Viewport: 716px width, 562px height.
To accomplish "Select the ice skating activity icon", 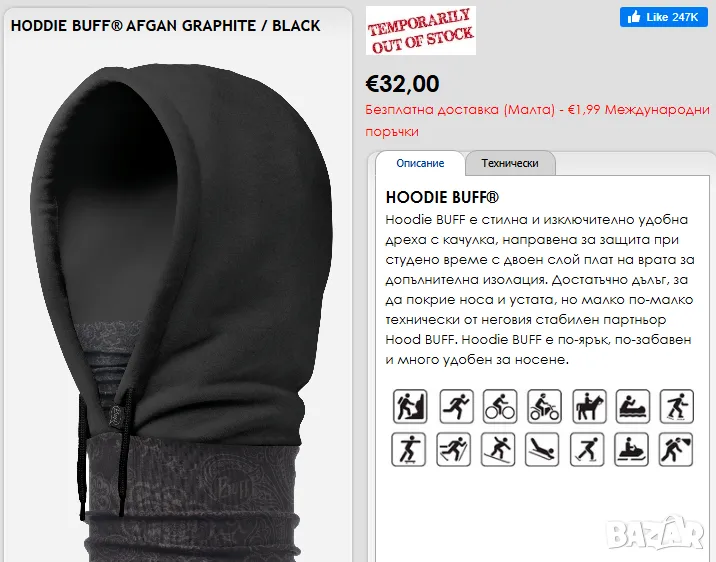I will coord(587,449).
